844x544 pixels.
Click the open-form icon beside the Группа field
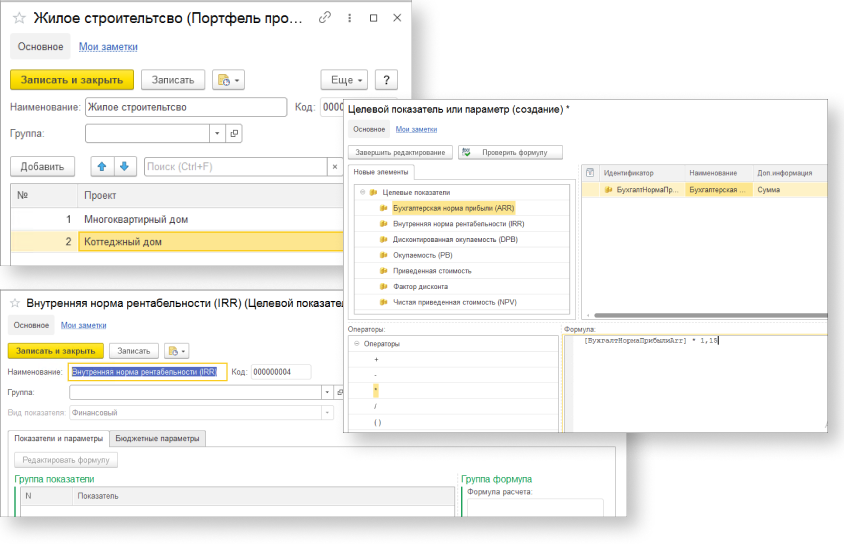tap(234, 133)
